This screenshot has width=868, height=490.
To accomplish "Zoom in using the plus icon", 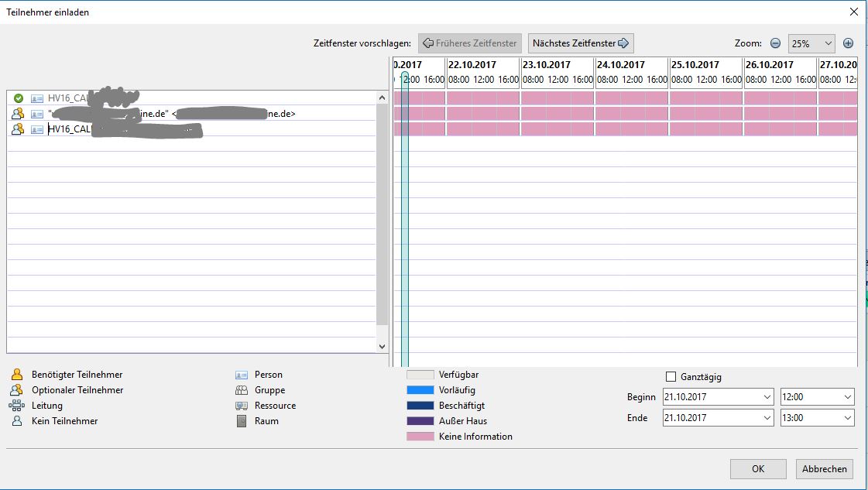I will [848, 43].
